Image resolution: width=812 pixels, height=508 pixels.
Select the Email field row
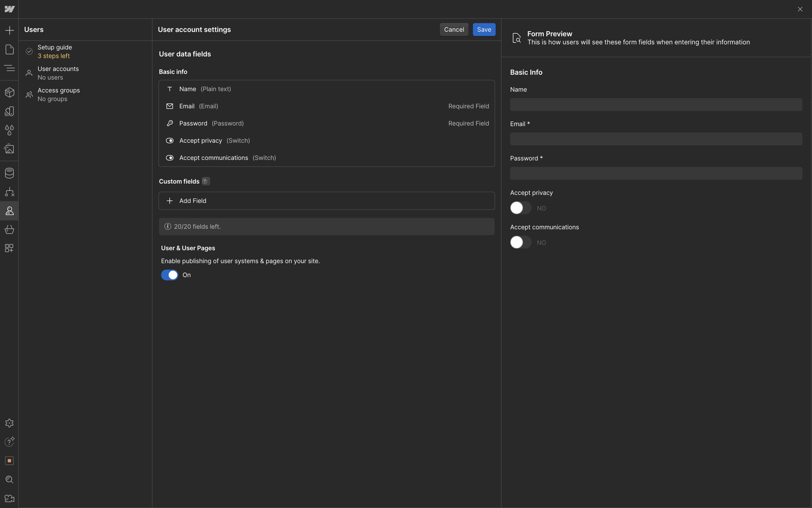(326, 106)
